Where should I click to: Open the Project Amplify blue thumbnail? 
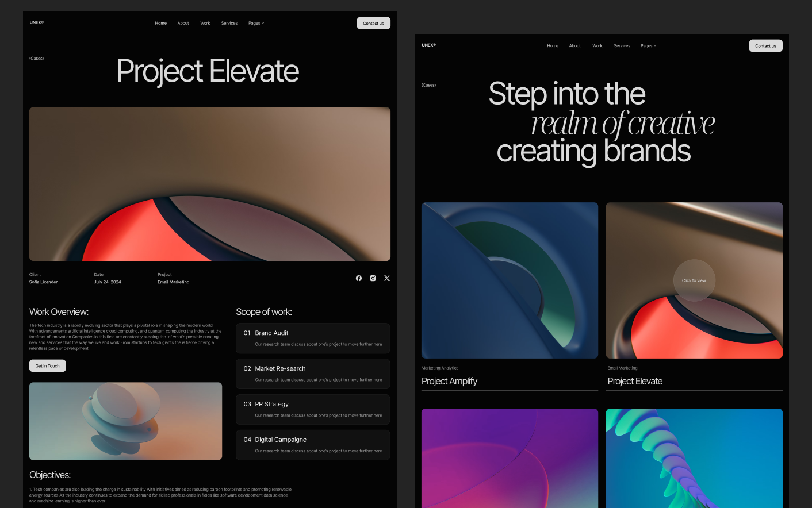[510, 280]
